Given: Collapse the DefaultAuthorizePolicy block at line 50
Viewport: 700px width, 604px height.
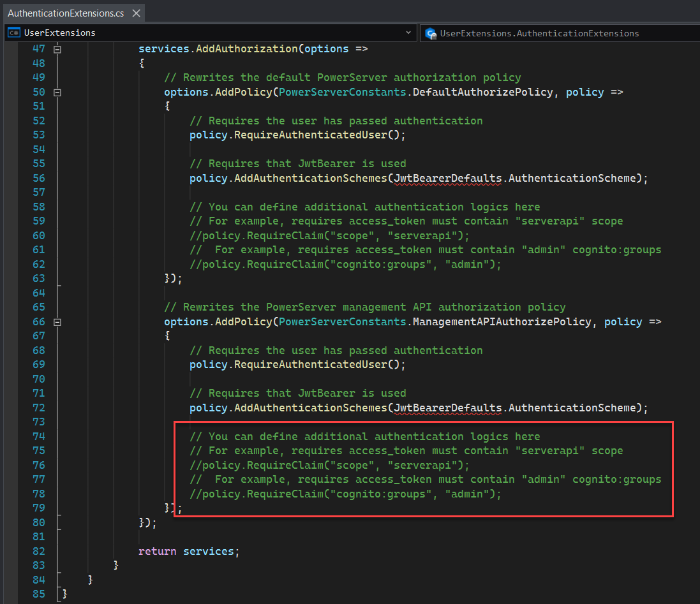Looking at the screenshot, I should click(x=57, y=92).
